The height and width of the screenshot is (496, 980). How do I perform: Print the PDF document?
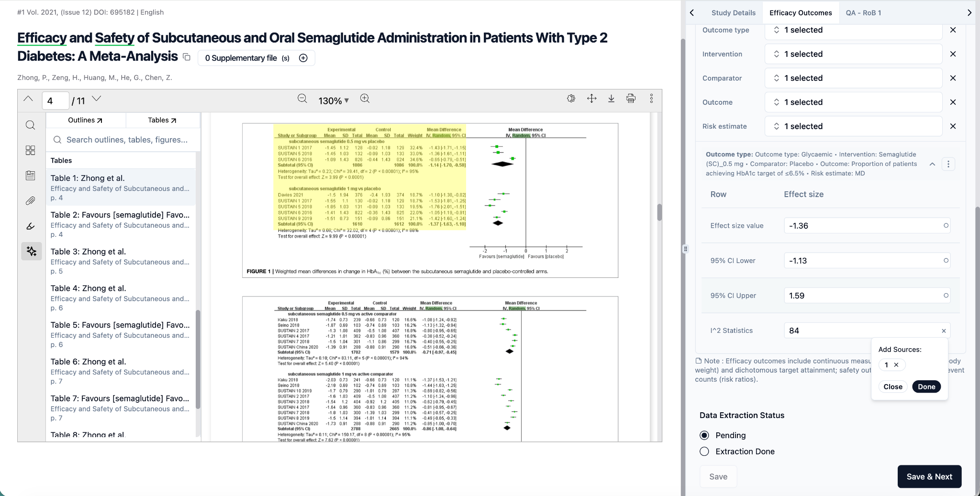(631, 99)
